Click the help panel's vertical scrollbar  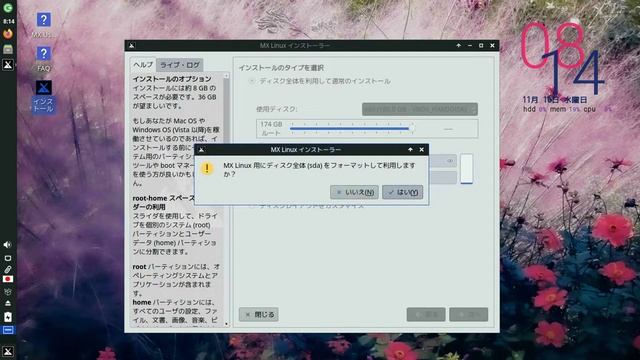(227, 199)
